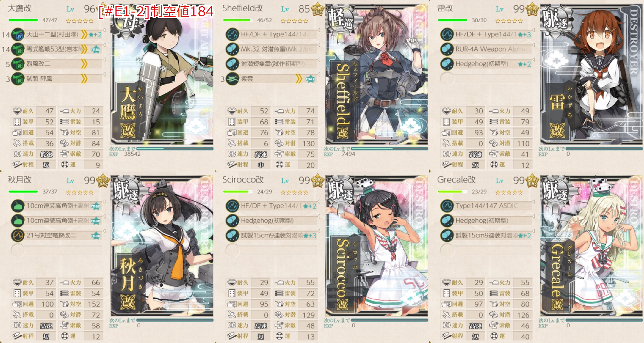Click the green gun icon on 秋月改's first slot
Viewport: 644px width, 343px height.
(18, 206)
